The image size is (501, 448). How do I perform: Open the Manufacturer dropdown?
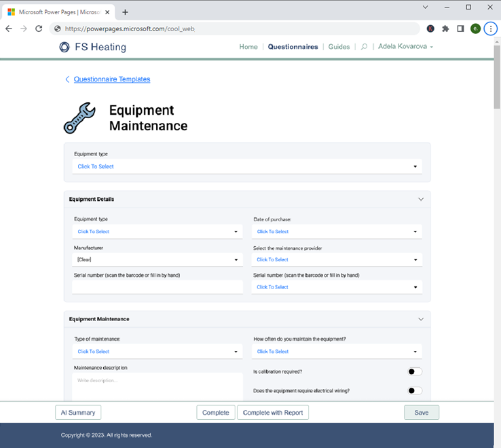(x=157, y=259)
